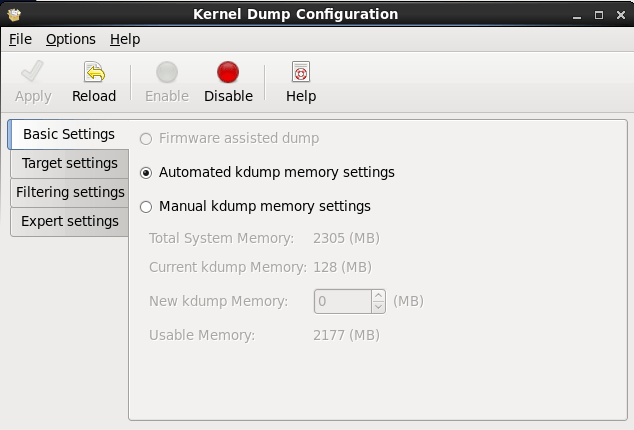634x430 pixels.
Task: Switch to the Target settings tab
Action: pos(69,163)
